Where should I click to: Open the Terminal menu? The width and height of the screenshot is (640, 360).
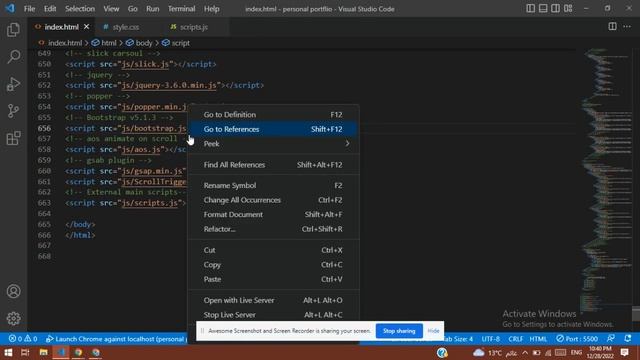pyautogui.click(x=182, y=9)
